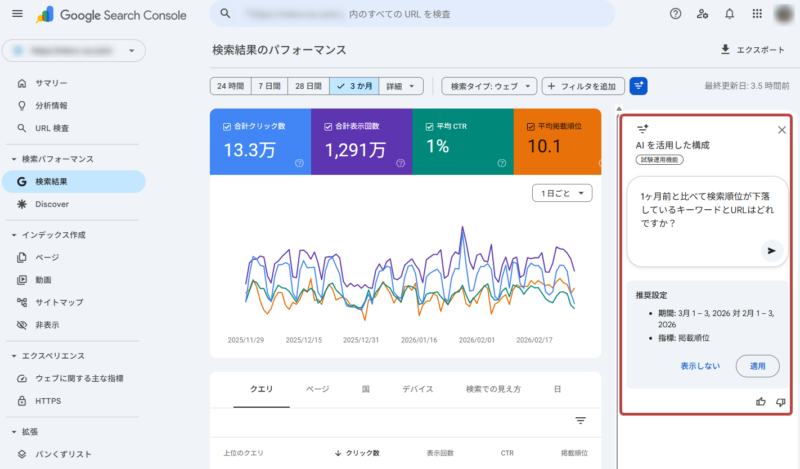Image resolution: width=800 pixels, height=469 pixels.
Task: Click the AI filter icon button
Action: [x=639, y=86]
